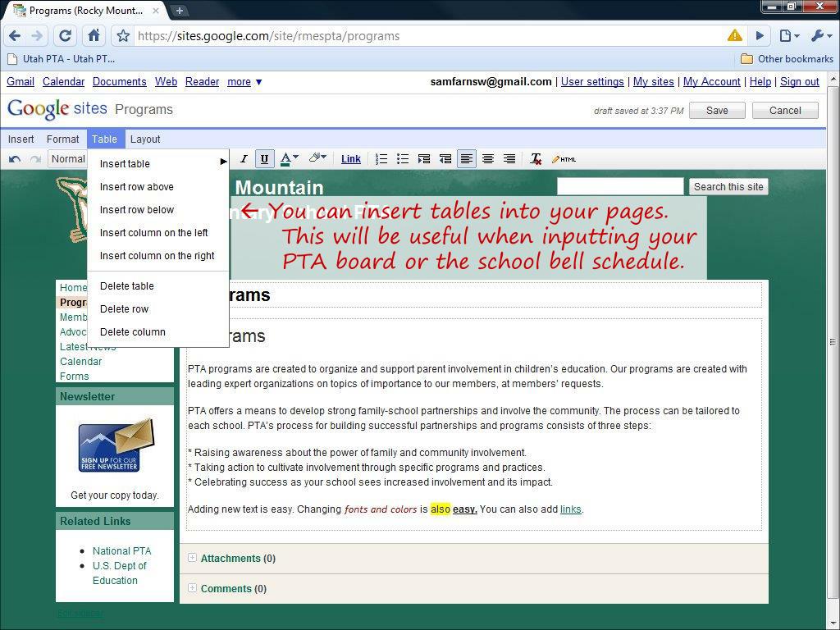Viewport: 840px width, 630px height.
Task: Open User settings
Action: (592, 81)
